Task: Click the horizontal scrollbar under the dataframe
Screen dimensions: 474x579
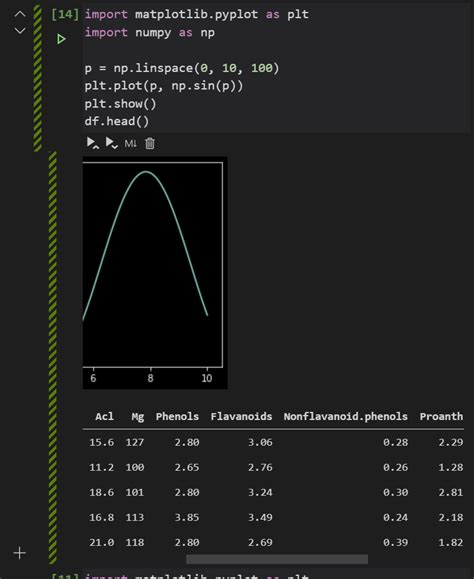Action: click(x=277, y=559)
